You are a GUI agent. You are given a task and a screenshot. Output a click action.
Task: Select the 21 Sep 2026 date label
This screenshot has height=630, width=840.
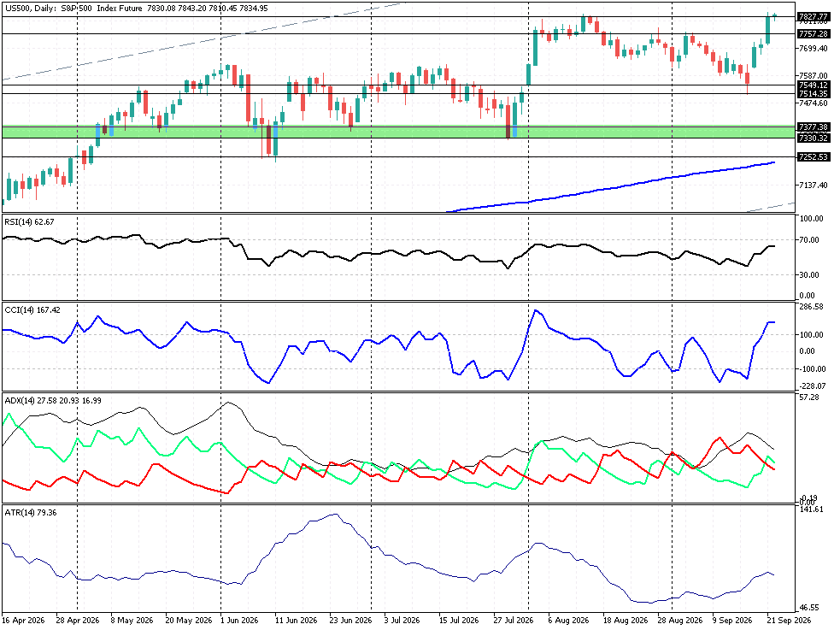click(x=789, y=621)
